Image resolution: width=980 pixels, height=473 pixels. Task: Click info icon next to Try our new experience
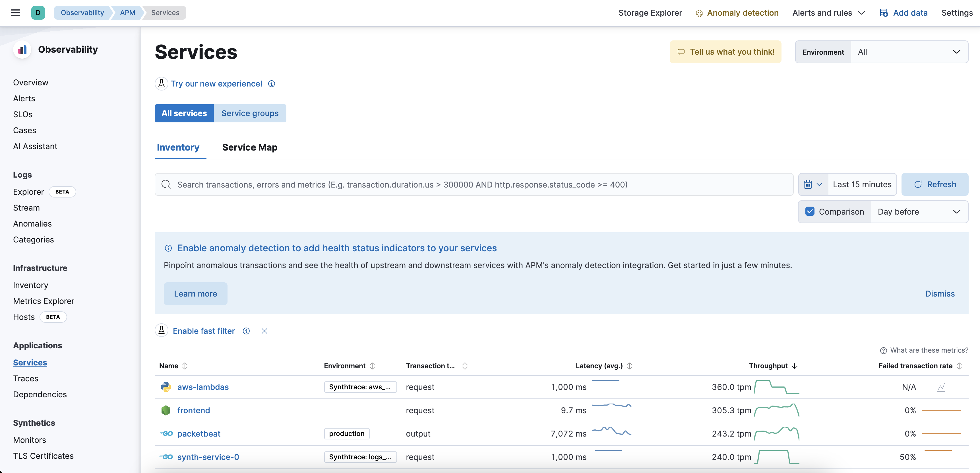[x=272, y=83]
